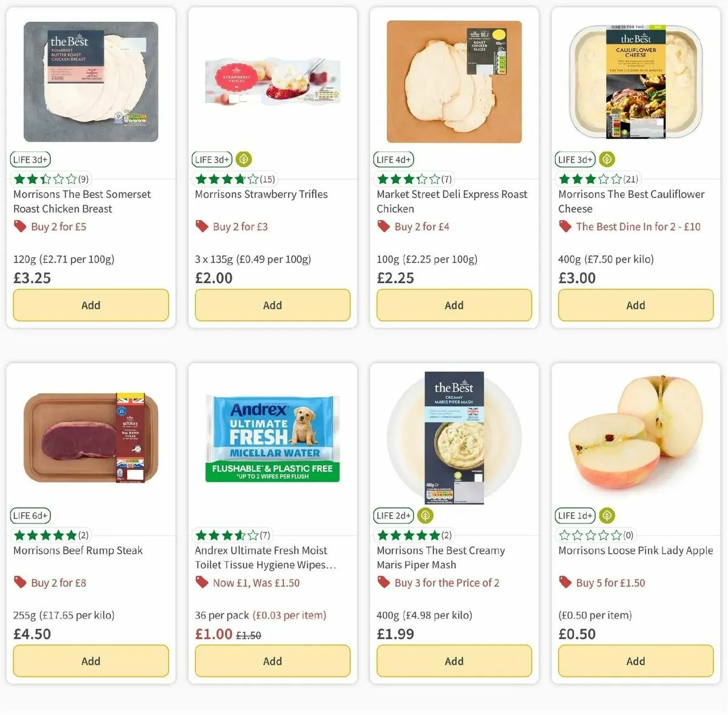Add Deli Express Roast Chicken to basket
728x715 pixels.
tap(454, 305)
